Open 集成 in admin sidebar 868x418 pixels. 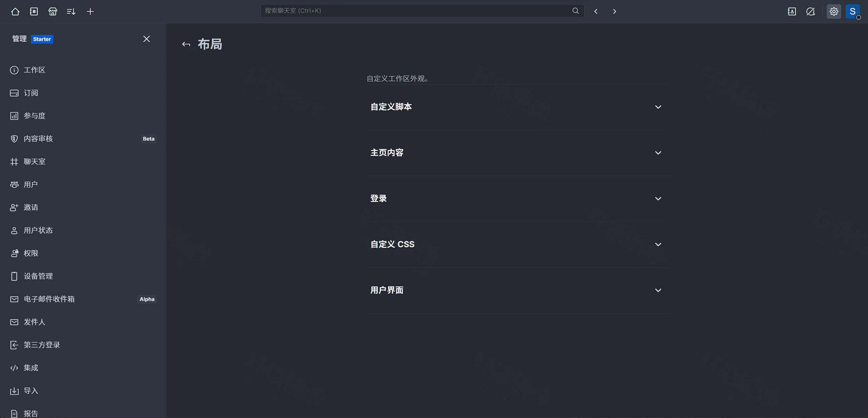83,368
